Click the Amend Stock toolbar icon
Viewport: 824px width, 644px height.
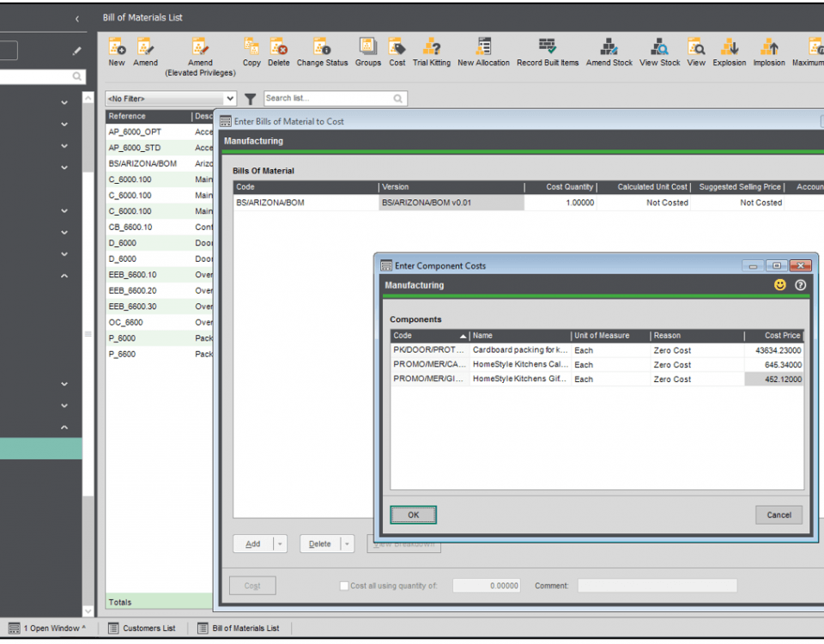(609, 52)
